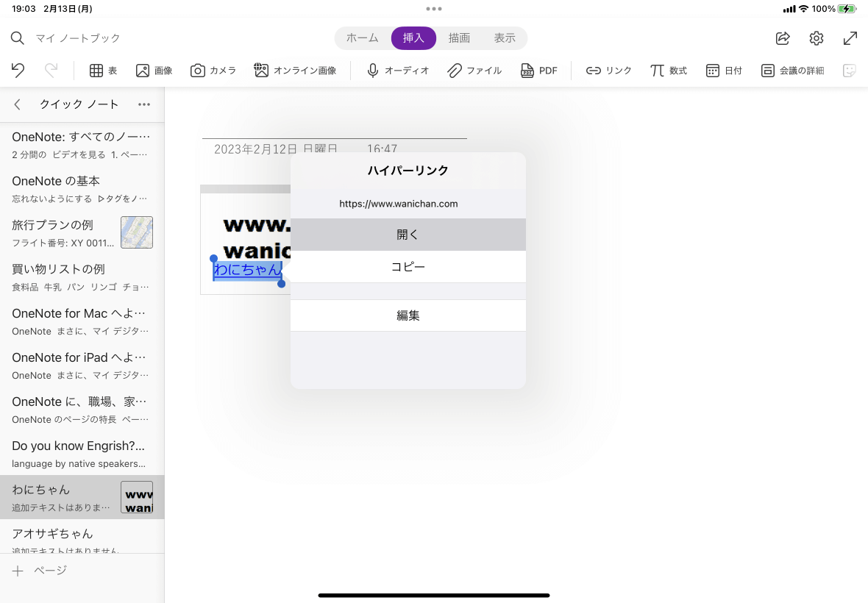
Task: Switch to 描画 tab
Action: pyautogui.click(x=459, y=38)
